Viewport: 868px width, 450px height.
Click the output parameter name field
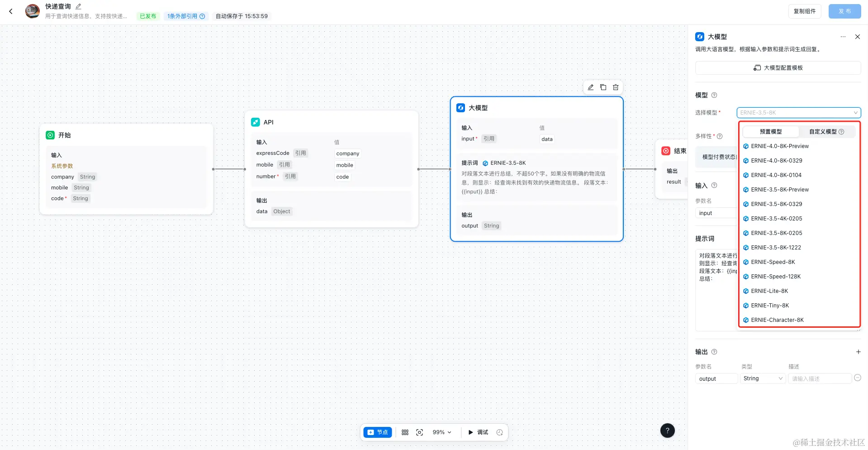[x=716, y=379]
